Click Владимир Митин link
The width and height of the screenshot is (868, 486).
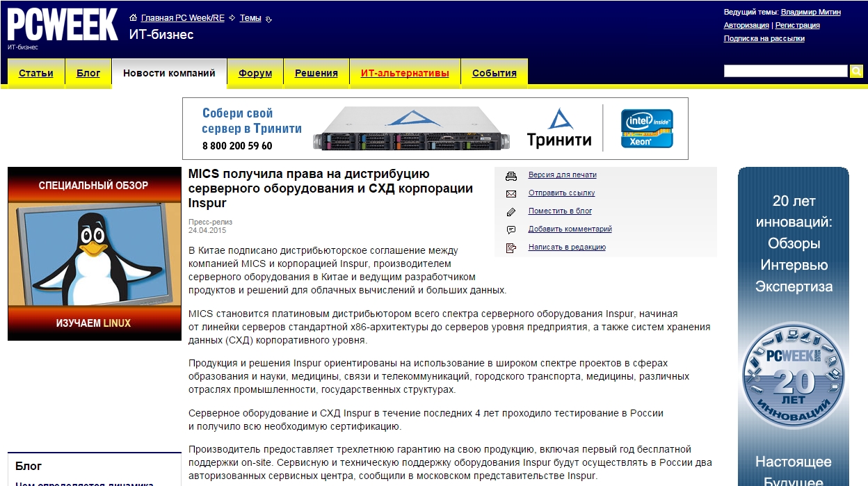[812, 12]
